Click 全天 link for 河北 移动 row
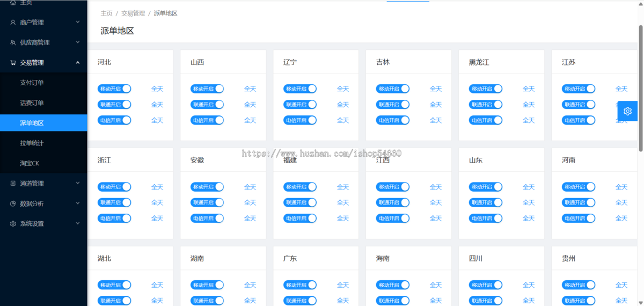Screen dimensions: 644x306 pos(157,89)
